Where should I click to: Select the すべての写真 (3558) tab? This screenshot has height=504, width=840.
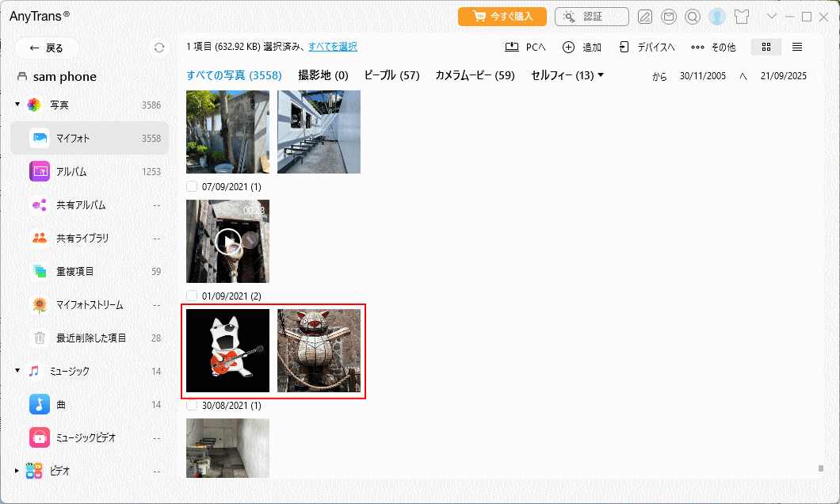pos(234,75)
